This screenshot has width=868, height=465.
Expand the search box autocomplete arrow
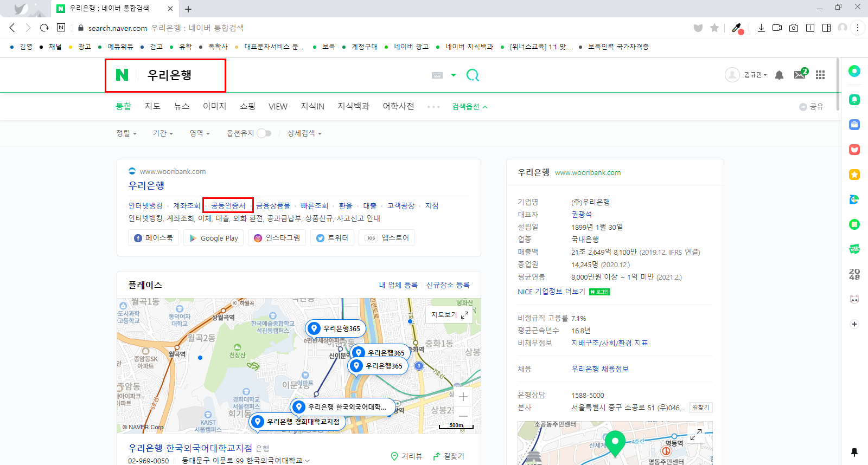coord(454,75)
